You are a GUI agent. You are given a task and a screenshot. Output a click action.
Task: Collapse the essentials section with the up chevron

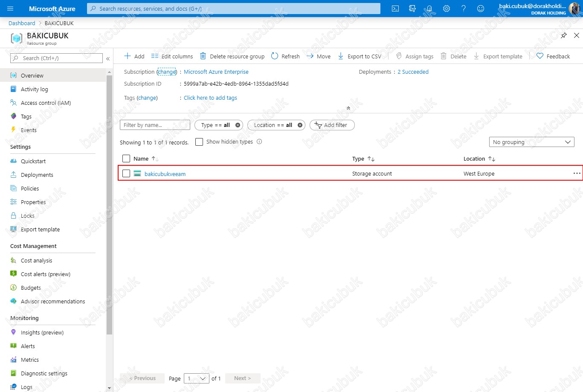(348, 108)
